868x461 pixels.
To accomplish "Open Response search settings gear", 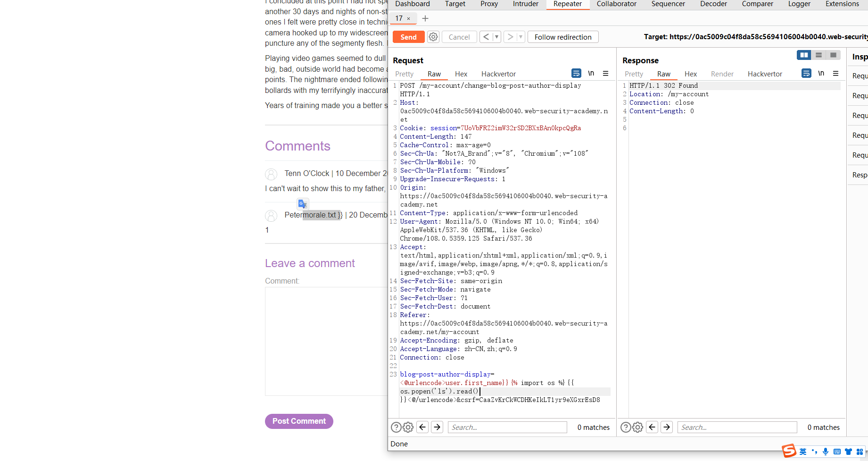I will tap(638, 427).
